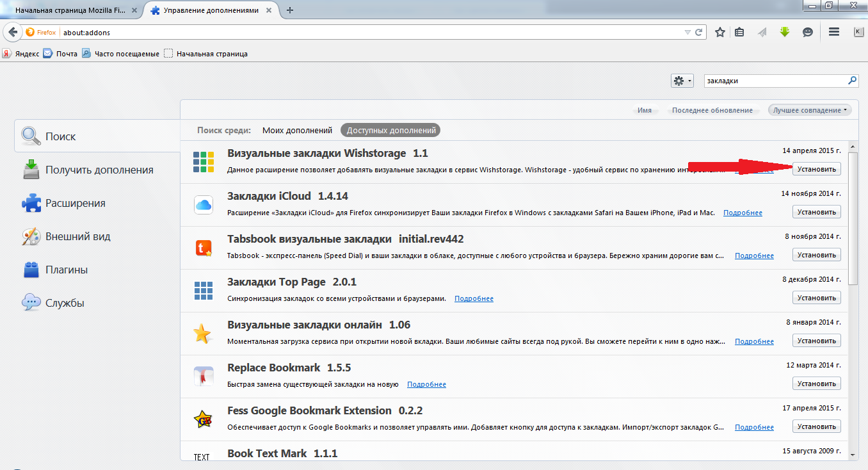Open the bookmarks list icon in toolbar
868x470 pixels.
coord(740,32)
